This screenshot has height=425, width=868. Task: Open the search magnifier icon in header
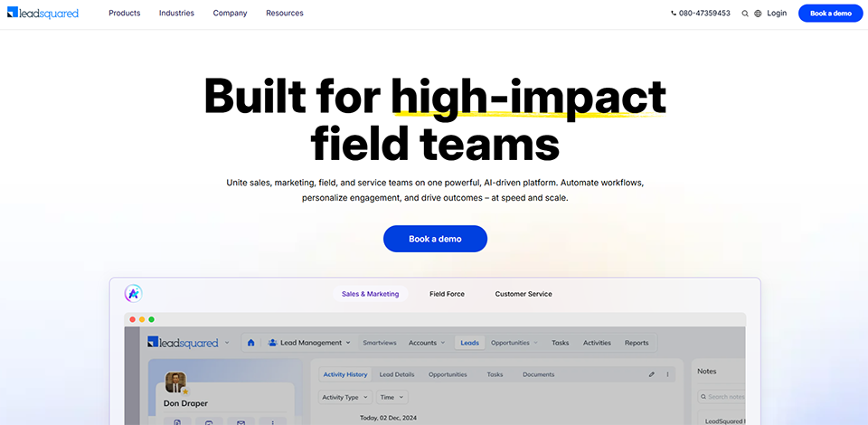[x=745, y=14]
